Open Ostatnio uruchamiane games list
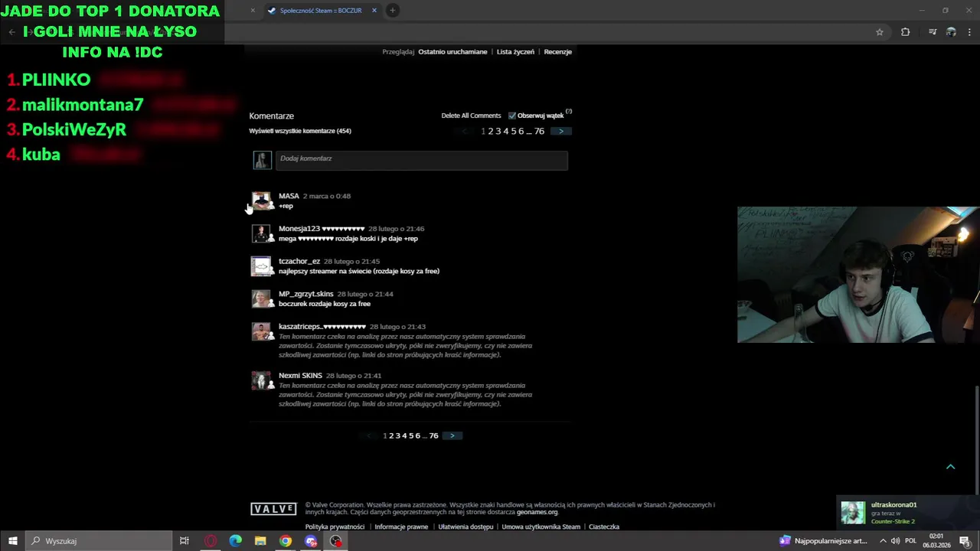The width and height of the screenshot is (980, 551). coord(452,52)
